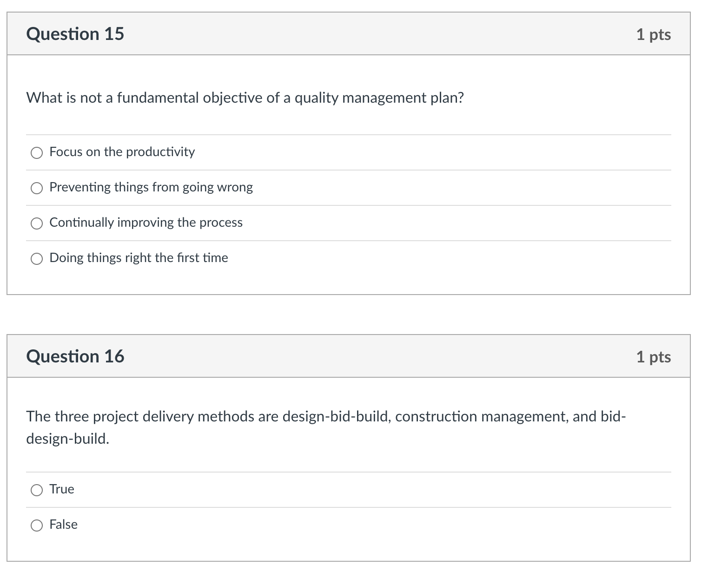The image size is (728, 578).
Task: Click the quality management plan question text
Action: [245, 98]
